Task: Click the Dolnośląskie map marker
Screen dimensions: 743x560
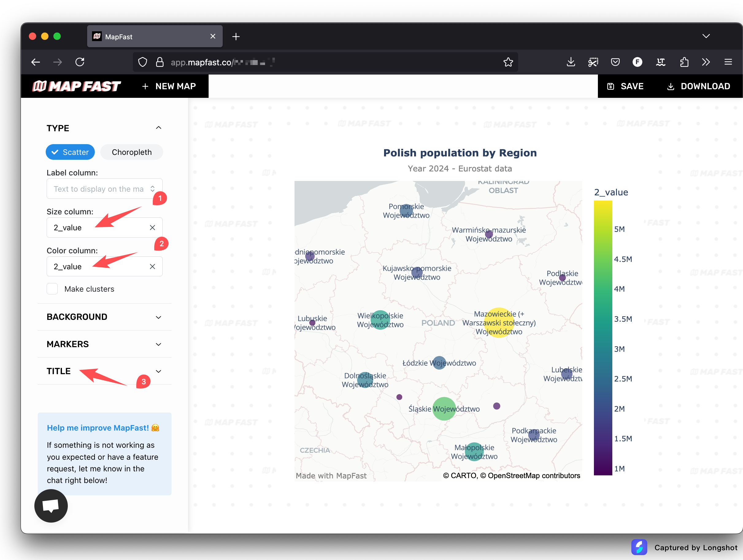Action: click(365, 380)
